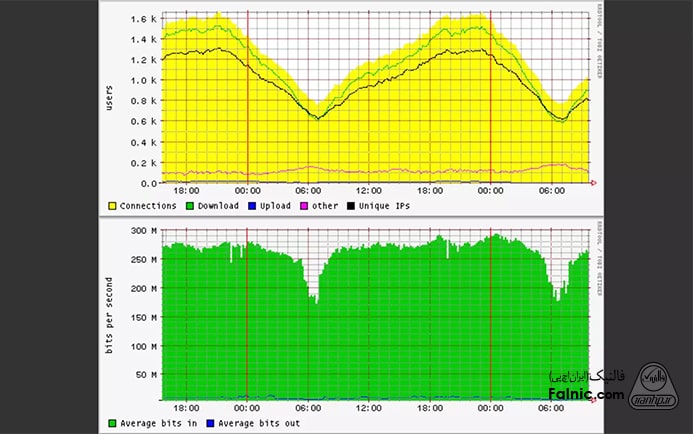Click the yellow Connections legend swatch
Viewport: 694px width, 434px height.
click(111, 206)
